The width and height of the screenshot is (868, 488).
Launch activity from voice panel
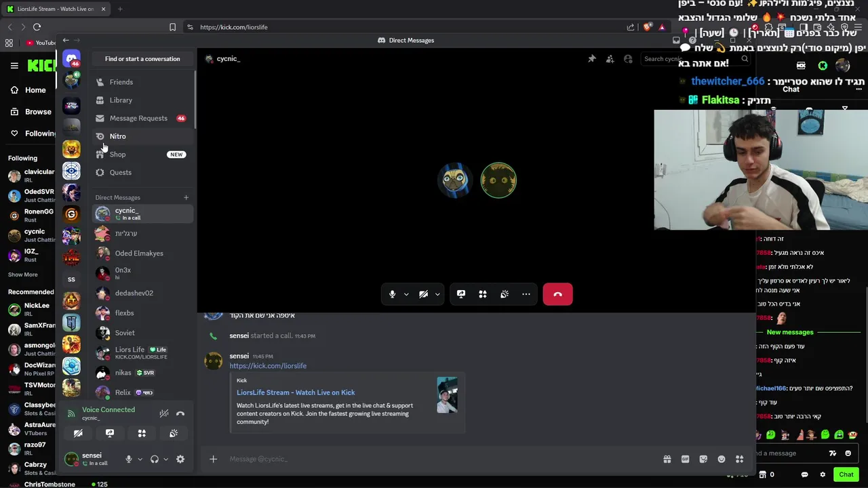[x=142, y=433]
